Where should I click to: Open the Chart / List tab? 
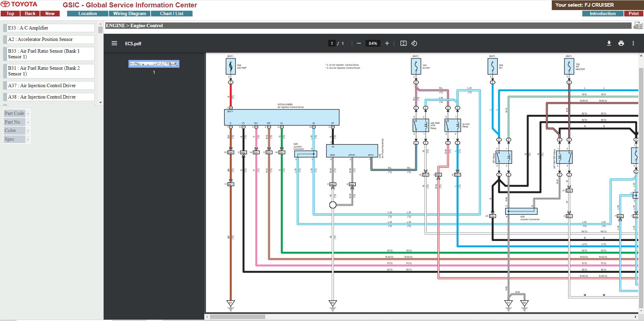point(172,14)
